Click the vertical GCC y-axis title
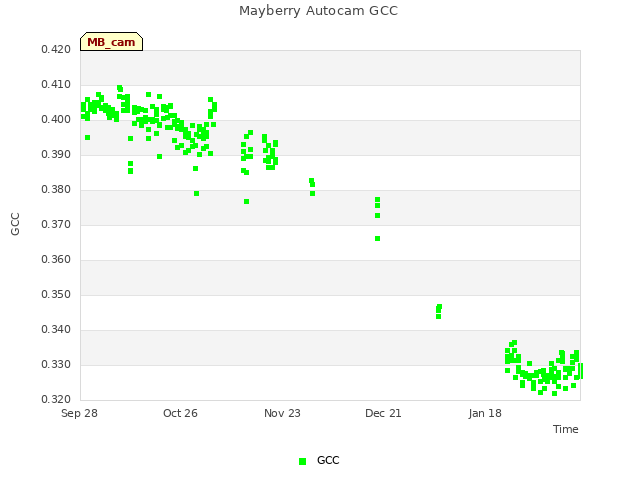 (x=15, y=224)
